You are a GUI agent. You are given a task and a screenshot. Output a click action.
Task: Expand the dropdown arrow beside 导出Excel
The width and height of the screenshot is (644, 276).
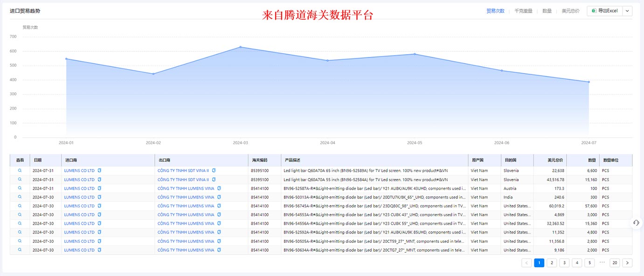(x=627, y=11)
